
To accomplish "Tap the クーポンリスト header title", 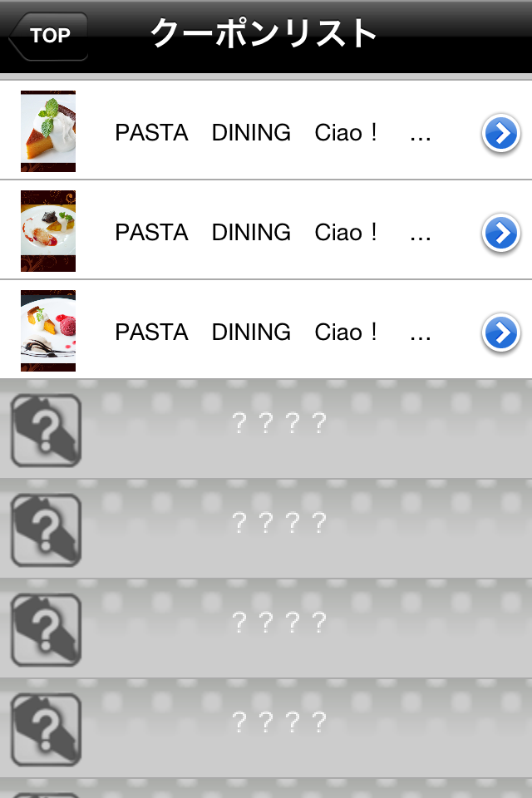I will (264, 33).
